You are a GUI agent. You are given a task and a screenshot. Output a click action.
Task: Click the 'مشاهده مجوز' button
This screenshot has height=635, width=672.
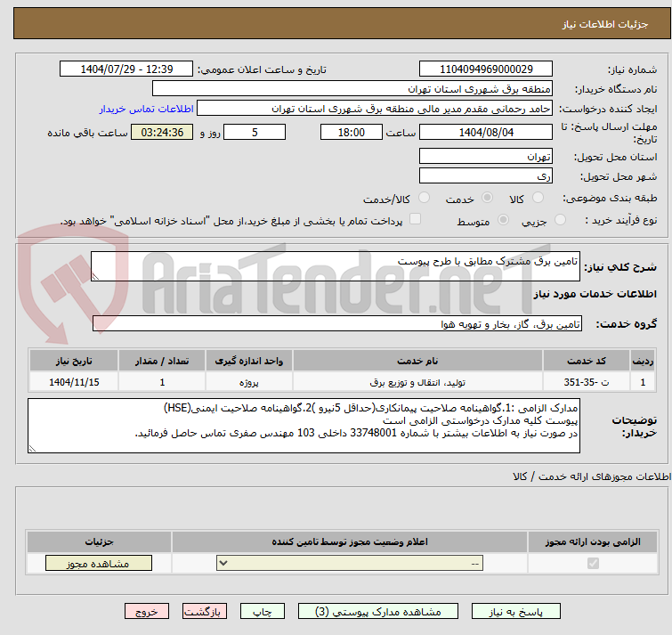click(99, 564)
